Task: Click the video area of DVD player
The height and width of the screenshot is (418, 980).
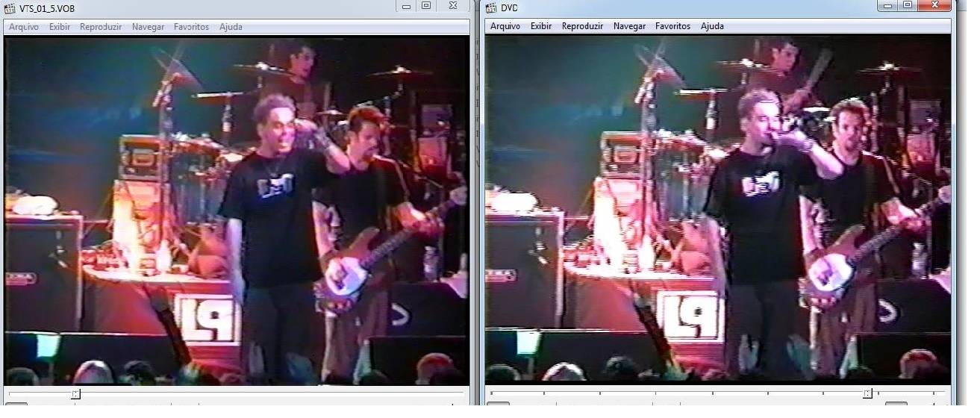Action: [x=717, y=210]
